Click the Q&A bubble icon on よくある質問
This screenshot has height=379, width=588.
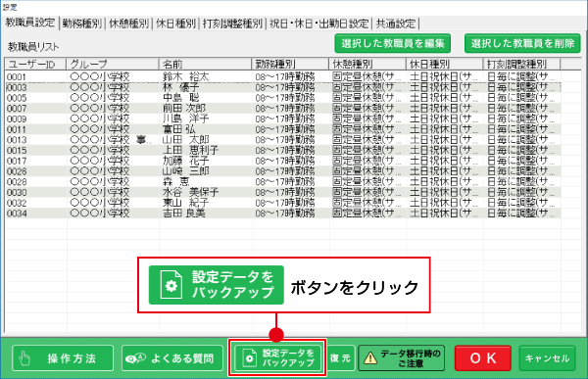pyautogui.click(x=136, y=358)
